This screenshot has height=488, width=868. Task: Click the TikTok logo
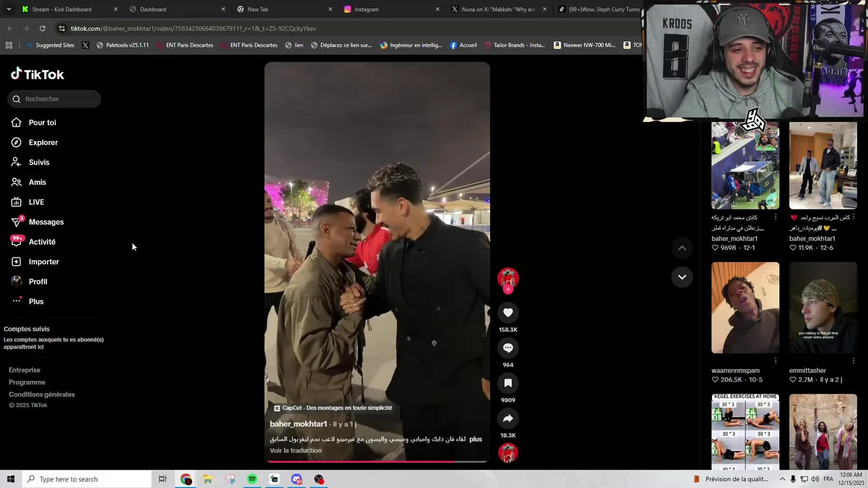click(37, 74)
